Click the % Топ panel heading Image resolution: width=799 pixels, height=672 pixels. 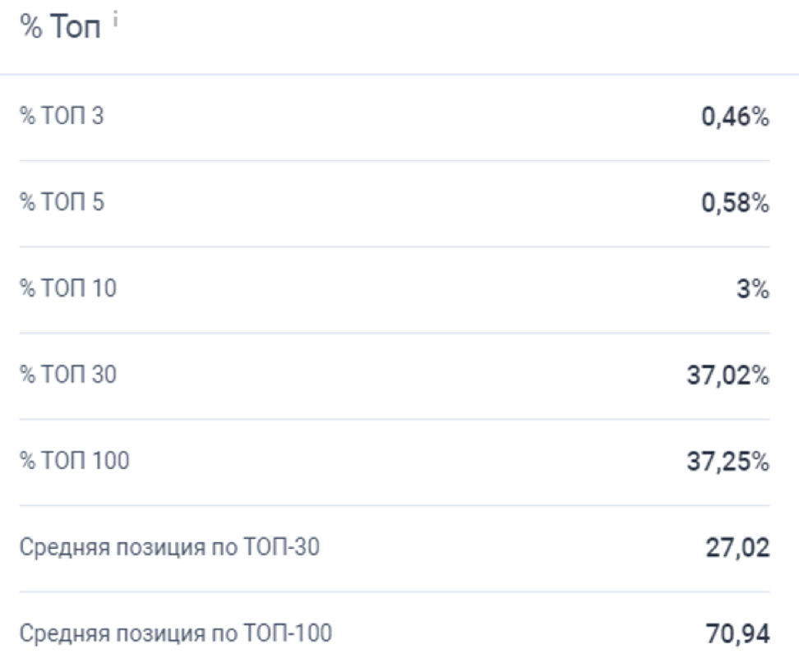click(62, 30)
